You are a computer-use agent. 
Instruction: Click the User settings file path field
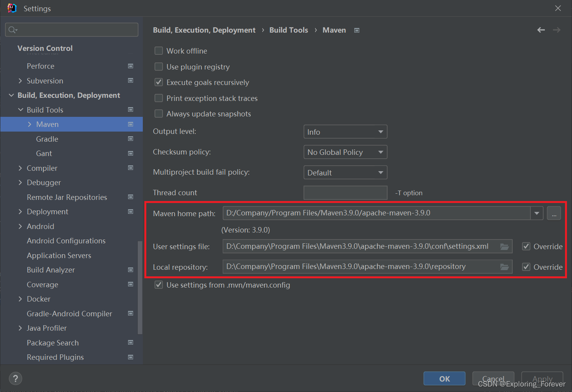click(367, 246)
